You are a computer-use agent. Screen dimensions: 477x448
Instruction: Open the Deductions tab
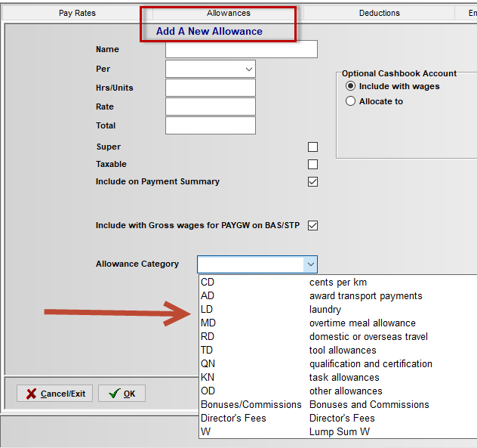379,13
